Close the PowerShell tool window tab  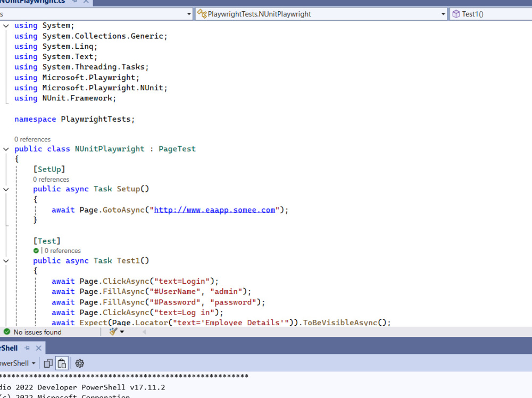[39, 348]
